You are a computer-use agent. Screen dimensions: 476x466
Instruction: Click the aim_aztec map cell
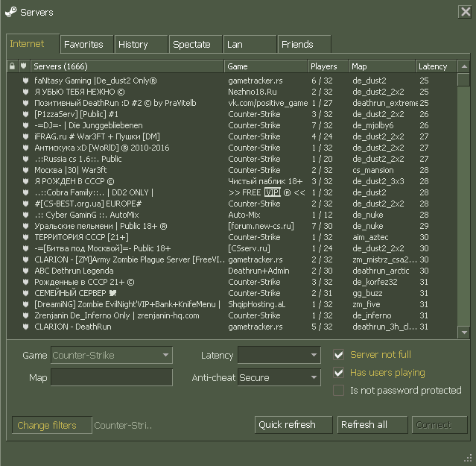[370, 237]
